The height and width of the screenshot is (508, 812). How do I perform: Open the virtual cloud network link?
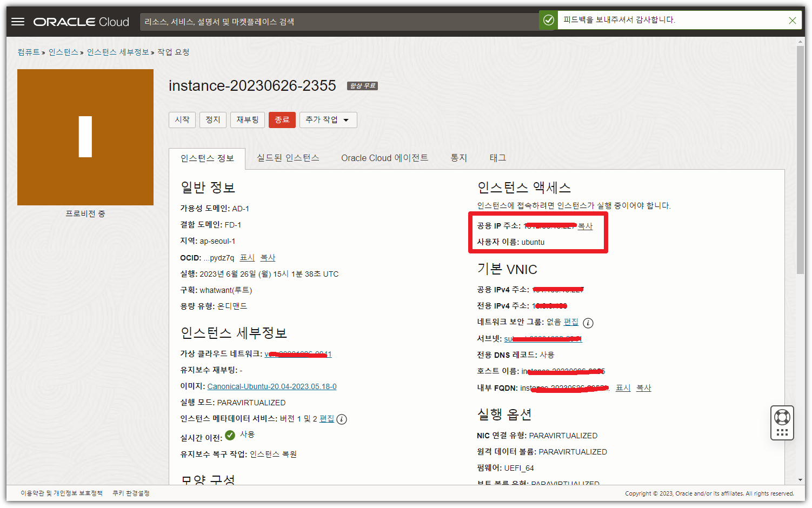[x=298, y=354]
